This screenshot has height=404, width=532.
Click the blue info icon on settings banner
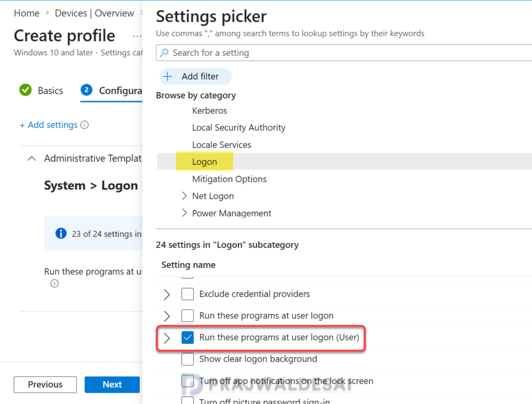tap(61, 233)
